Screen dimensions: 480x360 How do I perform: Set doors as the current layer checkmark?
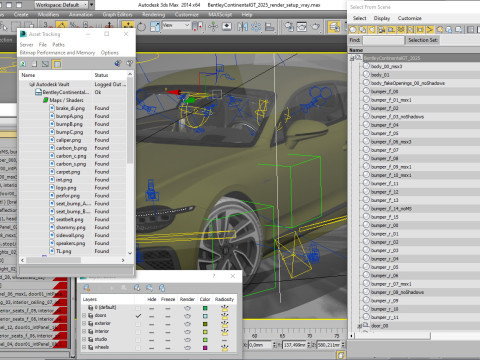[x=138, y=315]
